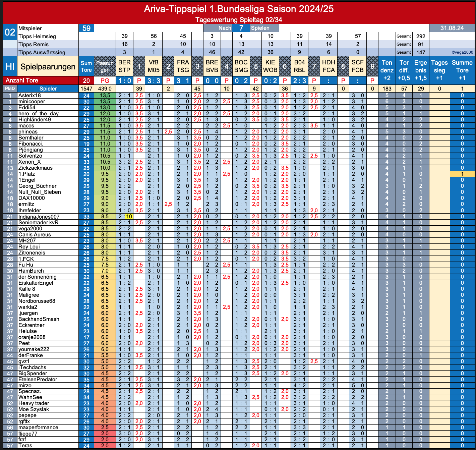The image size is (476, 450).
Task: Click the 'SCF FCB' match header
Action: coord(358,66)
